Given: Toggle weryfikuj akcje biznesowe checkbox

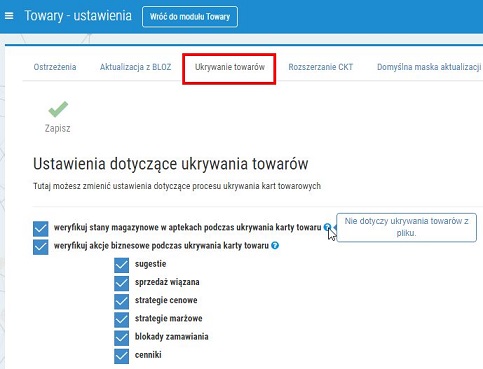Looking at the screenshot, I should (41, 247).
